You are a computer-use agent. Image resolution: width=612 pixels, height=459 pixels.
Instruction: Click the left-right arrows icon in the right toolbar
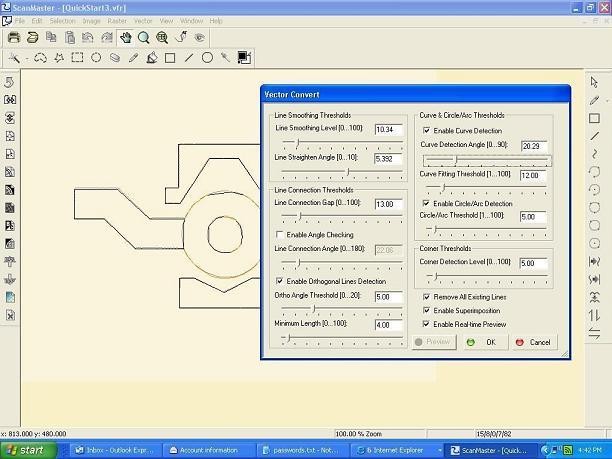[594, 333]
